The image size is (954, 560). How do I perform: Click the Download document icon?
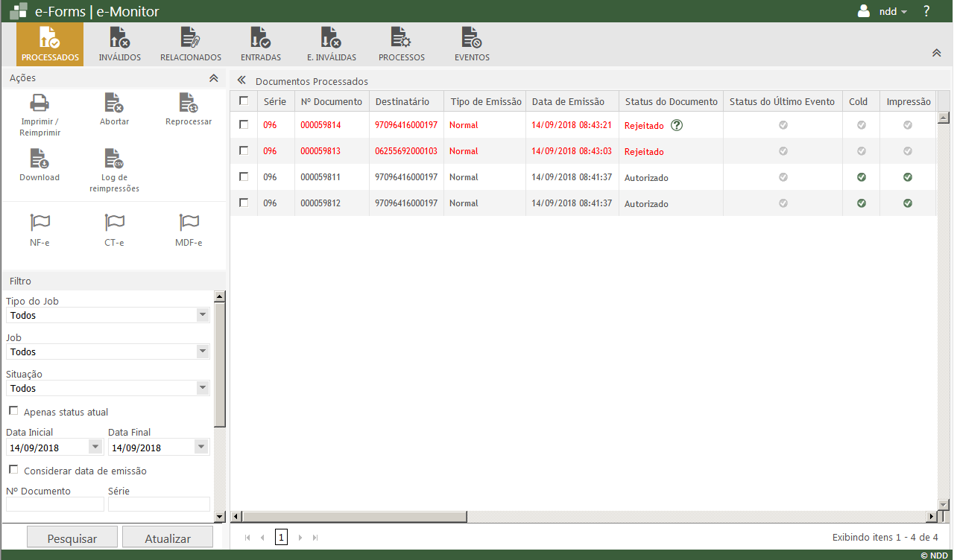40,159
